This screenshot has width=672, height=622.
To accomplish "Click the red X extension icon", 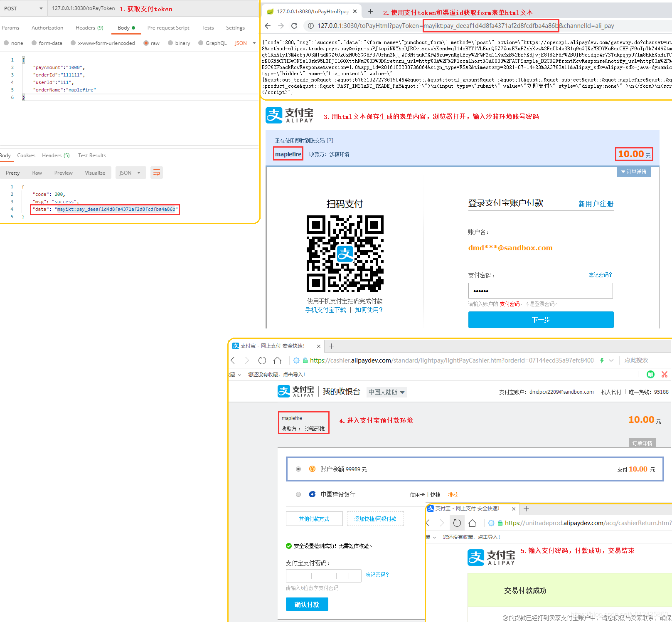I will point(665,375).
